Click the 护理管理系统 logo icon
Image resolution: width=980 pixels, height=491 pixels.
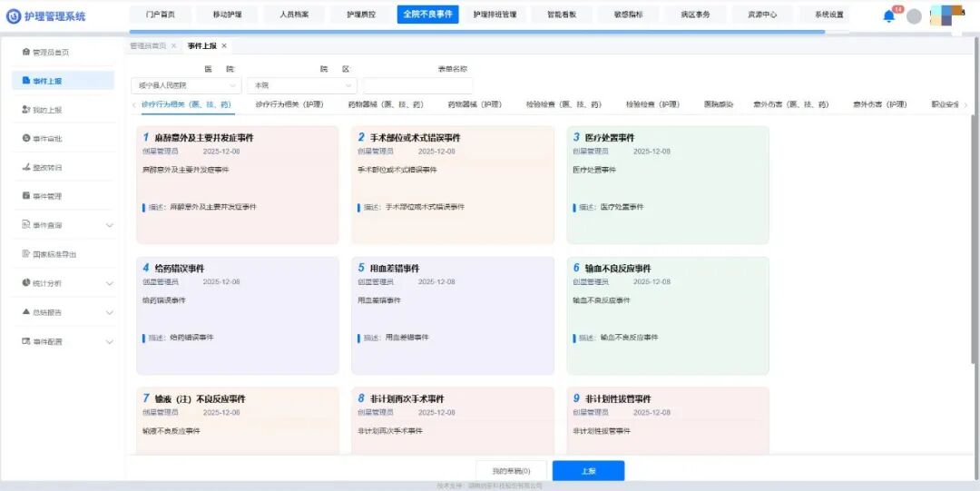[14, 15]
